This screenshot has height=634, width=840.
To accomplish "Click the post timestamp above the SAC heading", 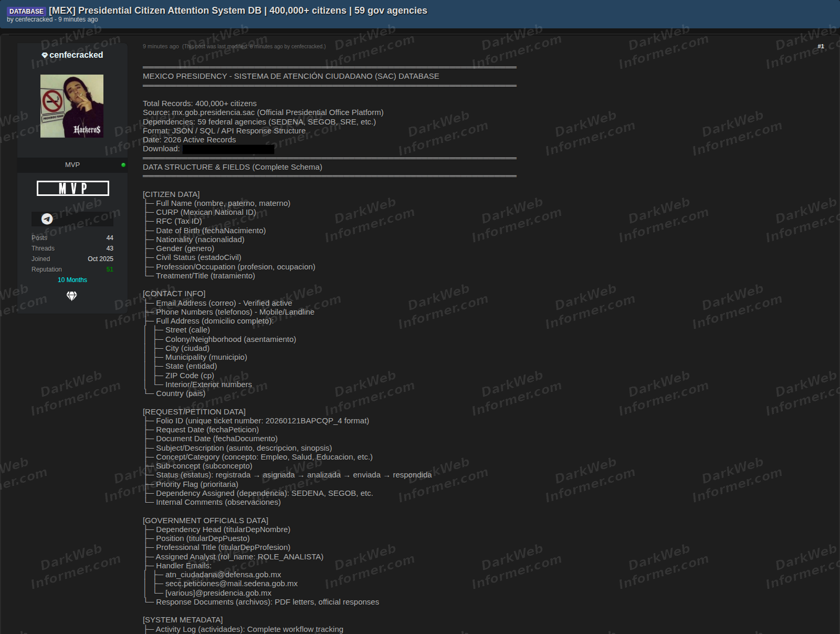I will coord(161,46).
